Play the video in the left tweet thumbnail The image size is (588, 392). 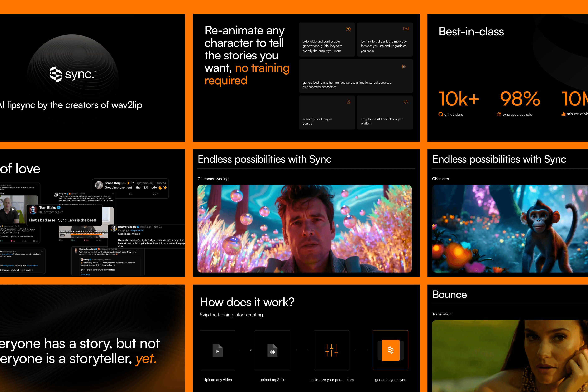pos(13,210)
